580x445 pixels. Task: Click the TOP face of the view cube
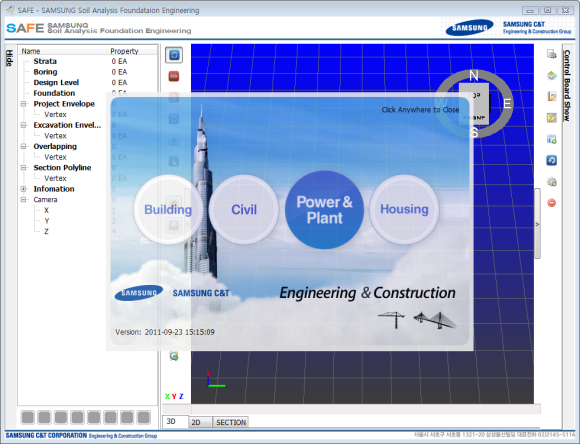pos(475,95)
